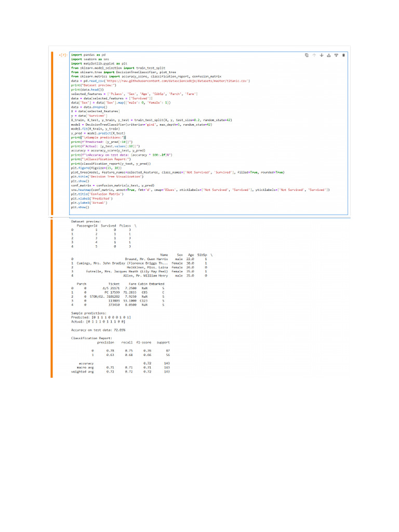The image size is (399, 532).
Task: Click the 'macro avg' row label
Action: (x=85, y=367)
